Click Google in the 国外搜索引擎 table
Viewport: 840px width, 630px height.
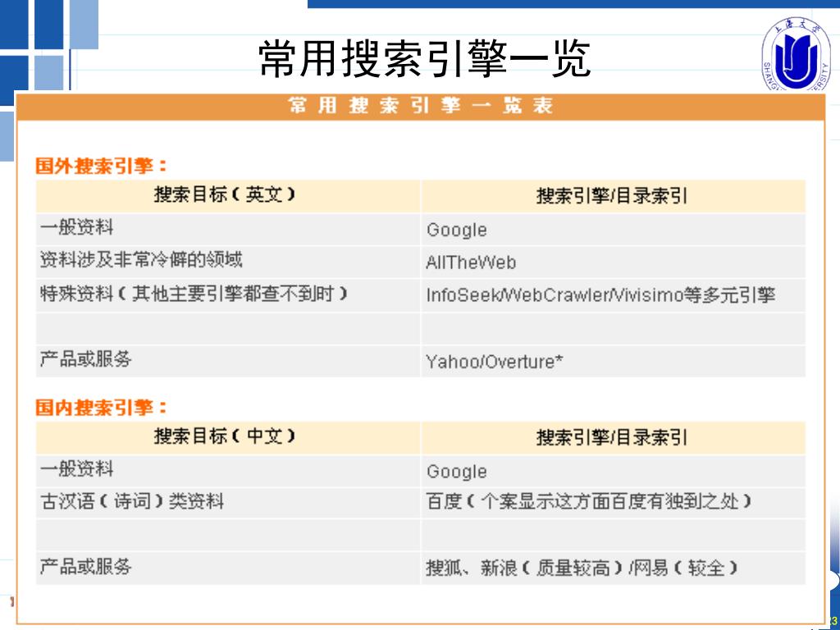613,230
